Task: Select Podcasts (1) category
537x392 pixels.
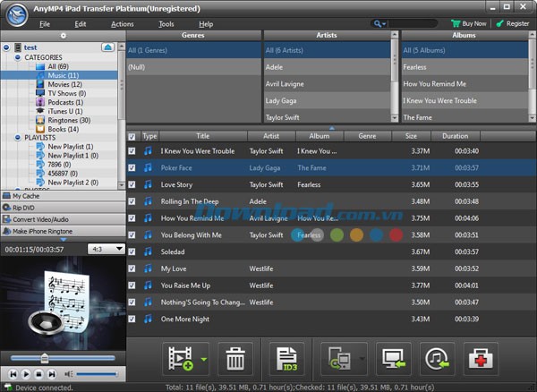Action: 65,102
